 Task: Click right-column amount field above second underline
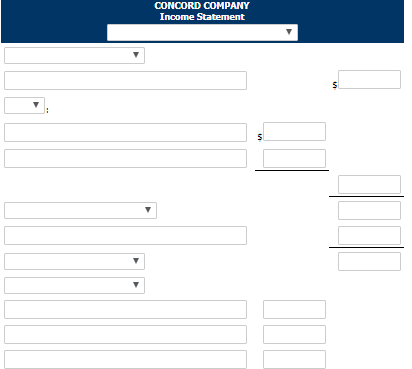(369, 235)
